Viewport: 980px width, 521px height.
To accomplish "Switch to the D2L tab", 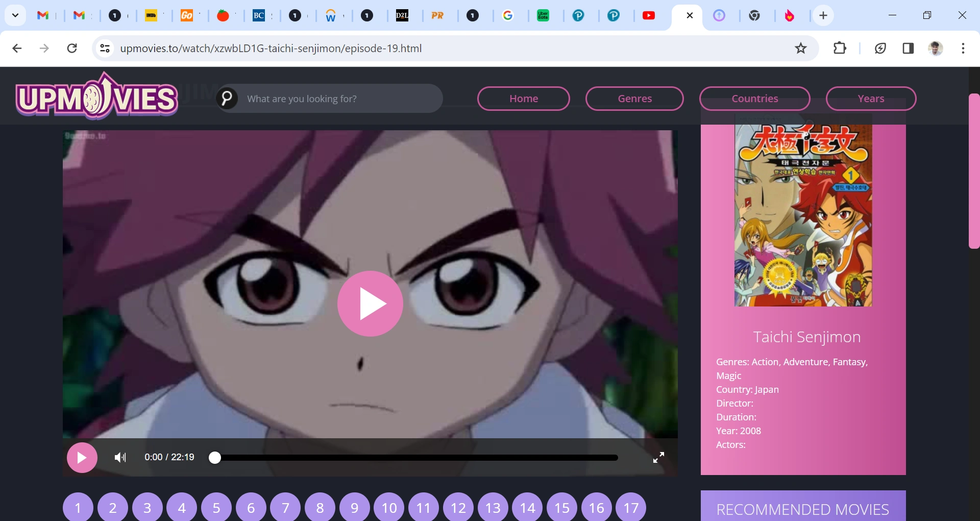I will [x=402, y=16].
